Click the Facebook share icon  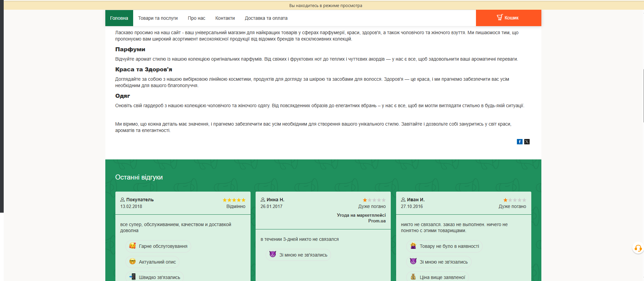tap(520, 142)
